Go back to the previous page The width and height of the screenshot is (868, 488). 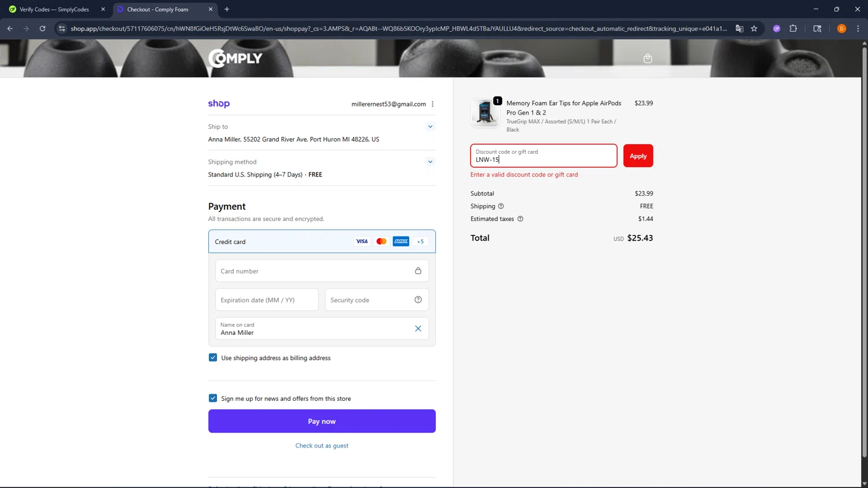10,28
